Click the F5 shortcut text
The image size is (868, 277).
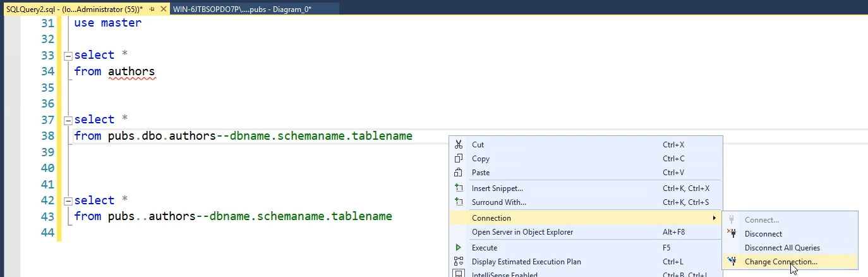tap(667, 248)
